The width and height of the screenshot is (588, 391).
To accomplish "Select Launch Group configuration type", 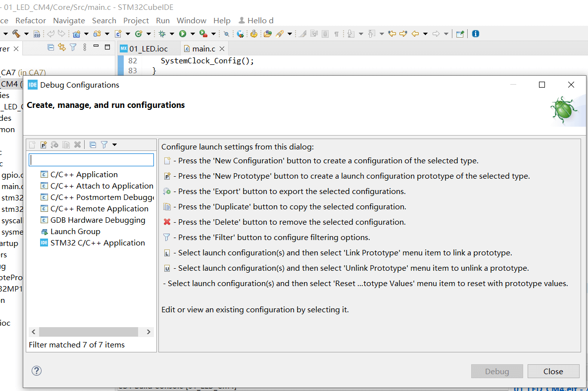I will [x=70, y=232].
